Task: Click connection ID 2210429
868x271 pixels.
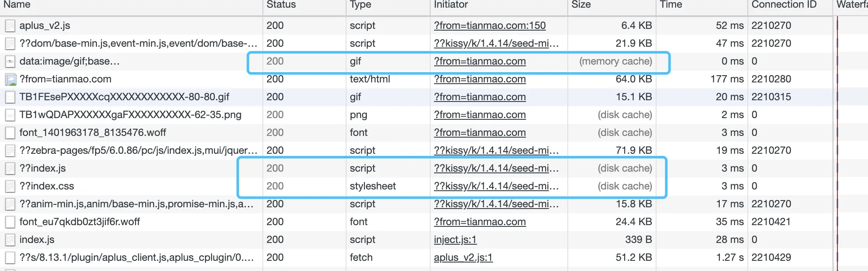Action: click(x=771, y=257)
